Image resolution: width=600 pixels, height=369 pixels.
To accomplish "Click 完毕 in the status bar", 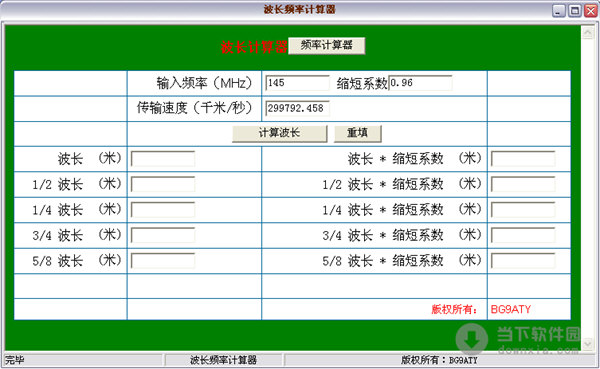I will point(15,360).
